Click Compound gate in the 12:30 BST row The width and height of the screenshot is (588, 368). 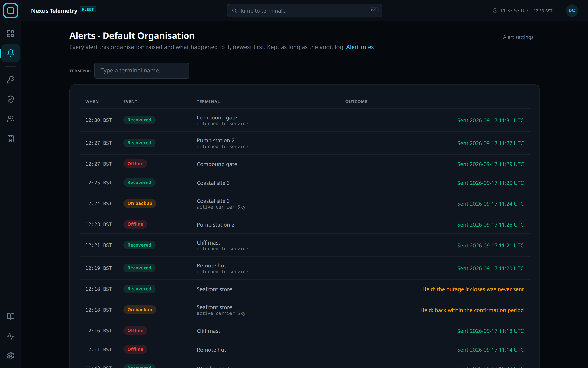(x=217, y=118)
